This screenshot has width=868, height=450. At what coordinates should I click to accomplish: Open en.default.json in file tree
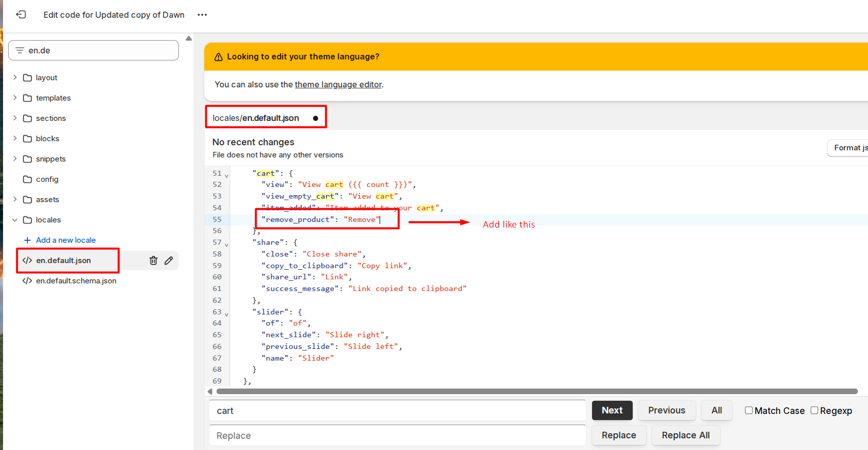64,261
